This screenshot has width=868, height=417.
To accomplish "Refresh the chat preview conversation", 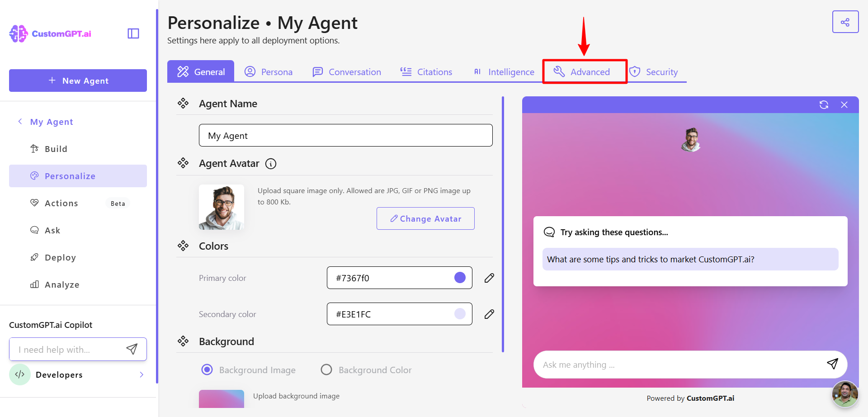I will [824, 105].
